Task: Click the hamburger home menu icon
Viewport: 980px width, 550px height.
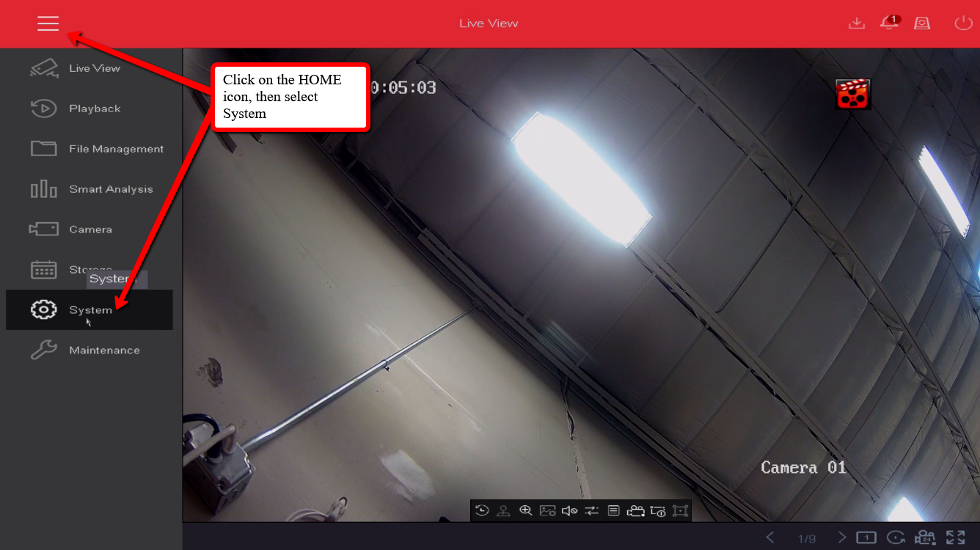Action: tap(48, 23)
